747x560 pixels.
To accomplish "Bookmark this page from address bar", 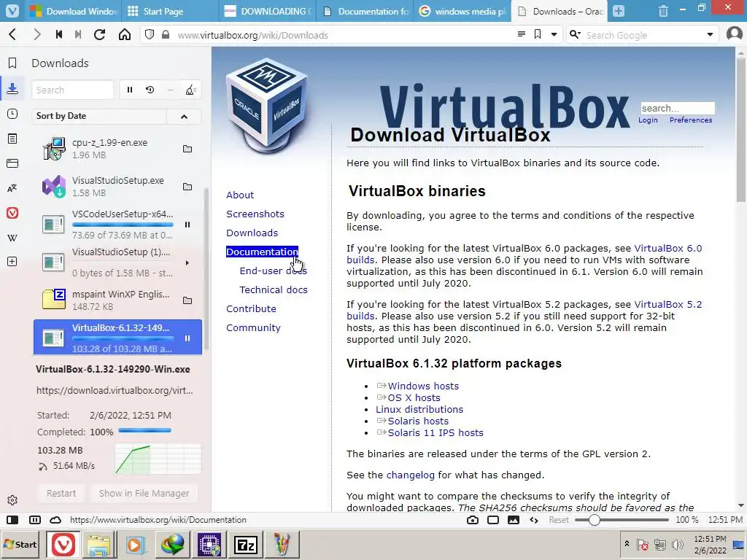I will 538,34.
